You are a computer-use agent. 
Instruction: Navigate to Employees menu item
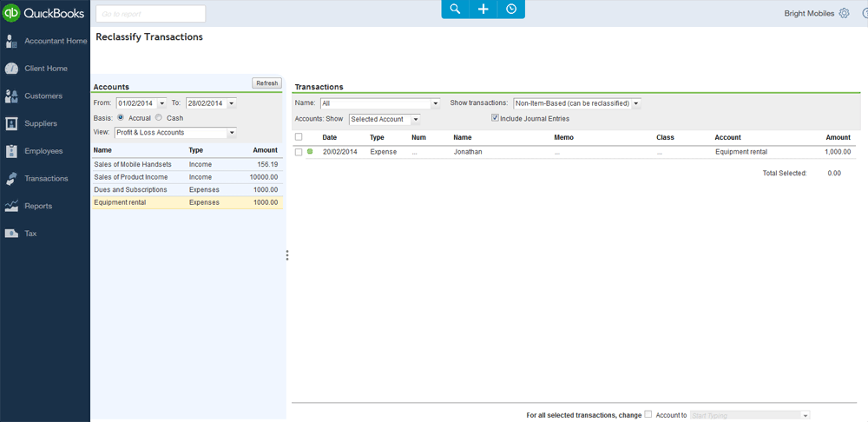point(43,151)
